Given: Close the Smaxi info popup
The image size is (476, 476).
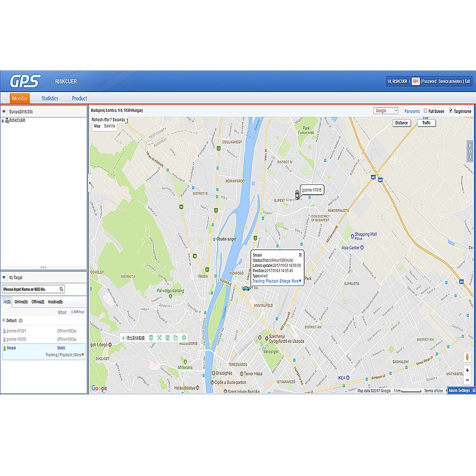Looking at the screenshot, I should pos(300,255).
